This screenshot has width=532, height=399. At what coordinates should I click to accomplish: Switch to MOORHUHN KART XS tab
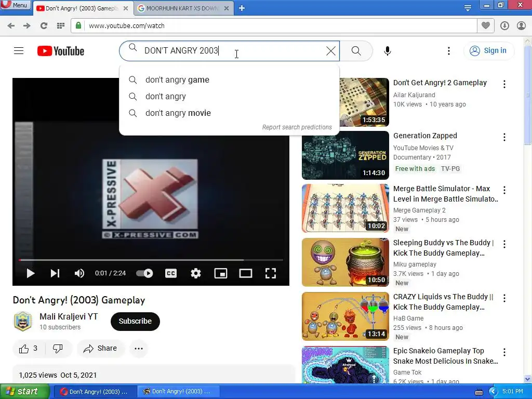(x=182, y=8)
